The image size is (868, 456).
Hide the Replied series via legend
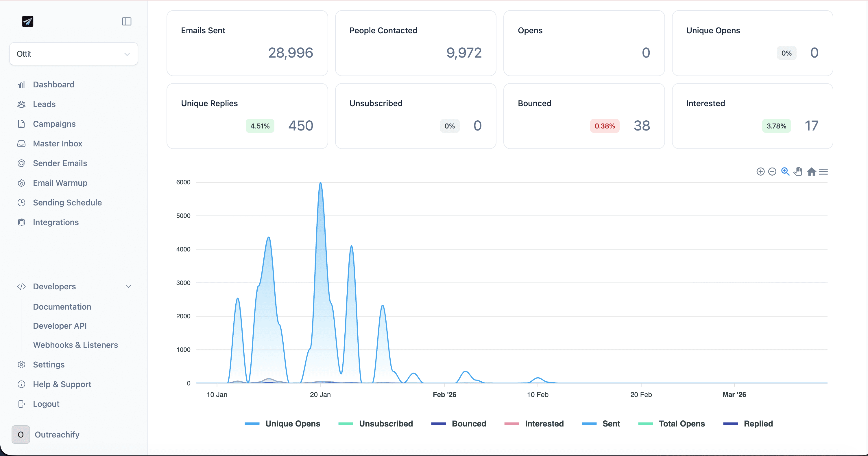point(758,424)
